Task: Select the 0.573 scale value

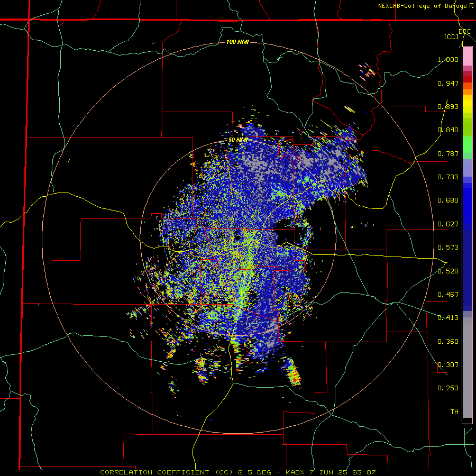Action: click(x=448, y=248)
